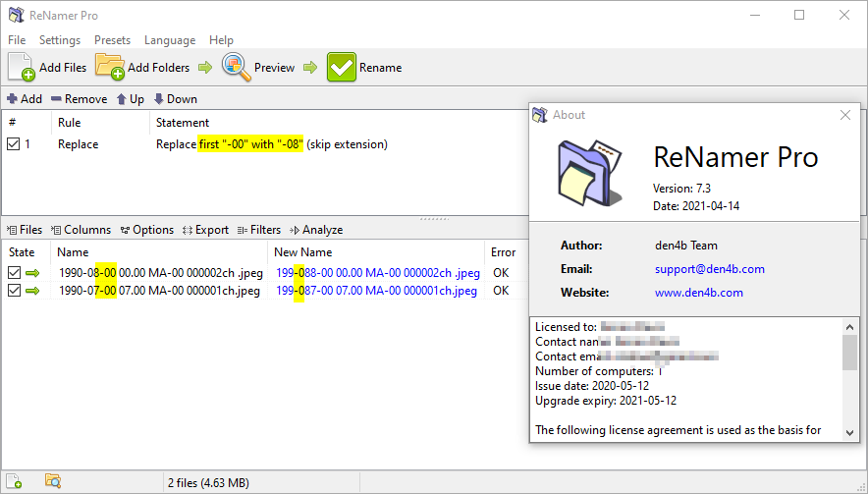
Task: Select the new name 199-088-00 00.00 MA-00 000002ch .jpeg
Action: click(377, 273)
